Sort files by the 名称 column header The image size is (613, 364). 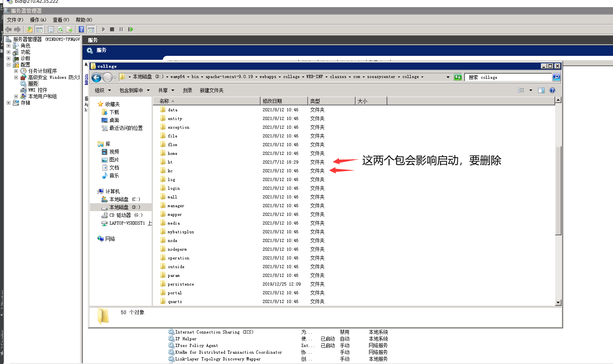[206, 101]
